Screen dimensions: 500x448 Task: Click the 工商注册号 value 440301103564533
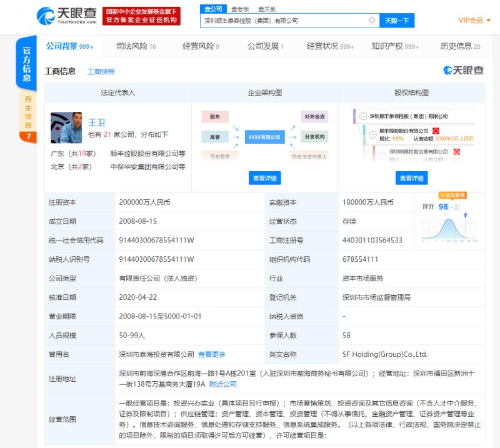coord(372,240)
